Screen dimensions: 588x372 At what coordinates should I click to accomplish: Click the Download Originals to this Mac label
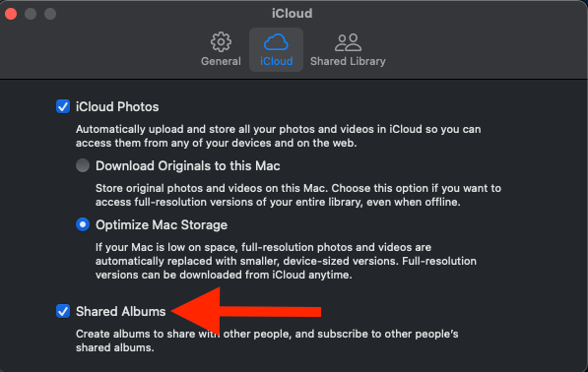[x=188, y=165]
